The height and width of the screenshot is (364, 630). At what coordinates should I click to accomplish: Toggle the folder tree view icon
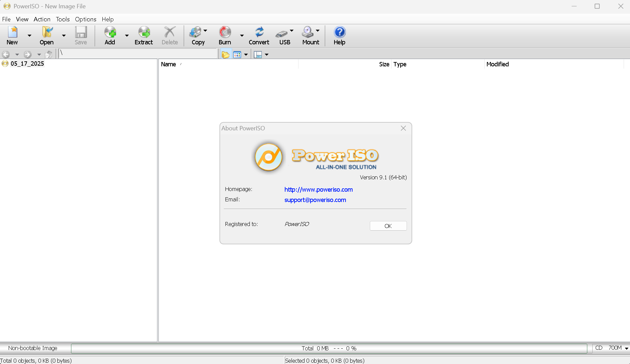click(x=226, y=54)
